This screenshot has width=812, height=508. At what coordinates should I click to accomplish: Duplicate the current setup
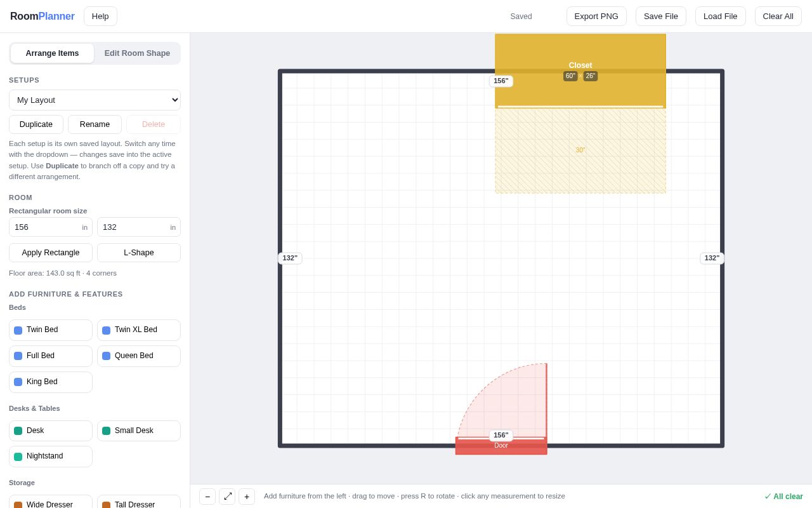click(x=36, y=124)
